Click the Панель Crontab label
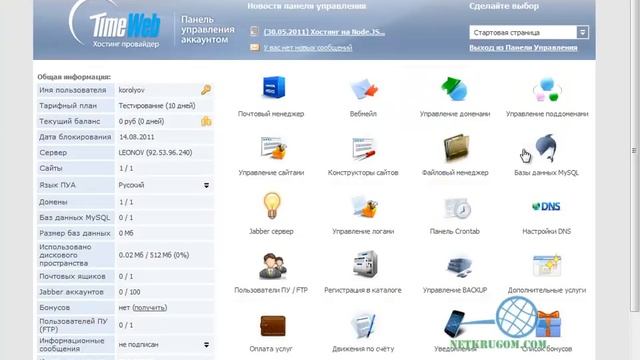The height and width of the screenshot is (360, 640). [x=455, y=231]
